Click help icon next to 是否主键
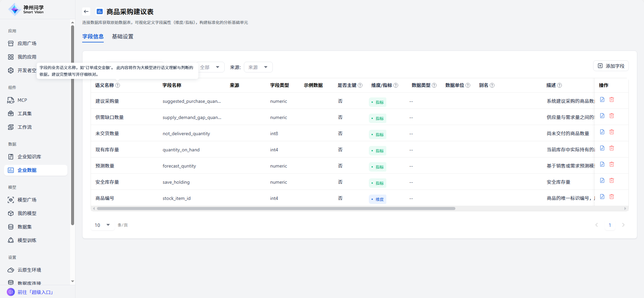Screen dimensions: 644x298 tap(360, 85)
